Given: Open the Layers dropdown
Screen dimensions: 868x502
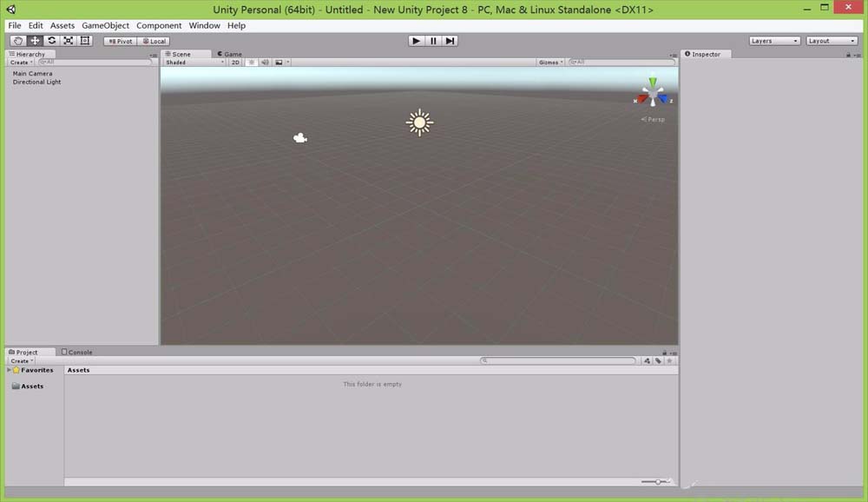Looking at the screenshot, I should (774, 41).
